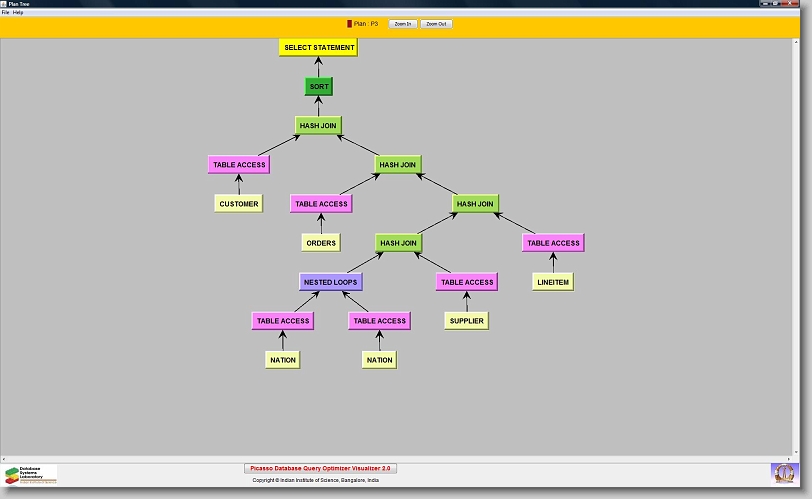
Task: Select the green SORT node
Action: tap(318, 87)
